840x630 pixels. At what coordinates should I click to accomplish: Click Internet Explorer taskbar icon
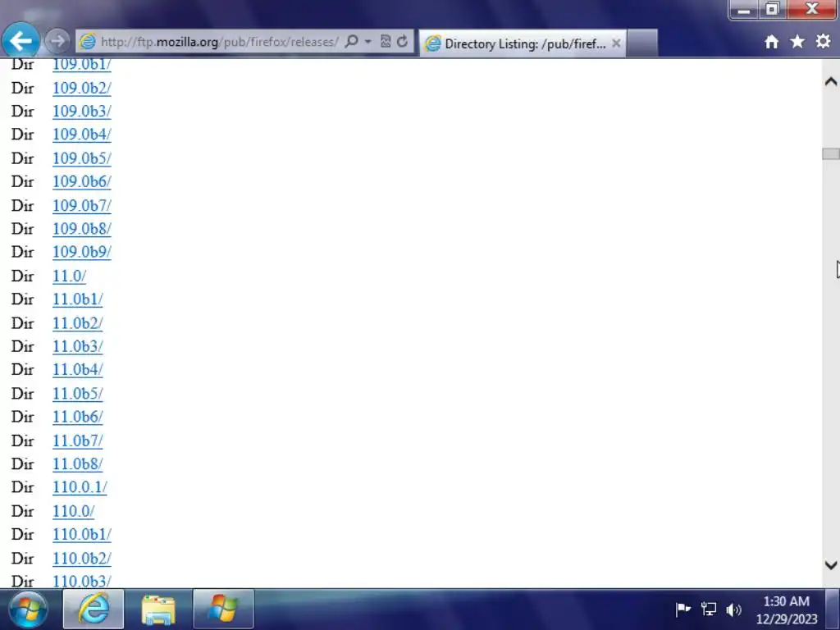pyautogui.click(x=94, y=609)
